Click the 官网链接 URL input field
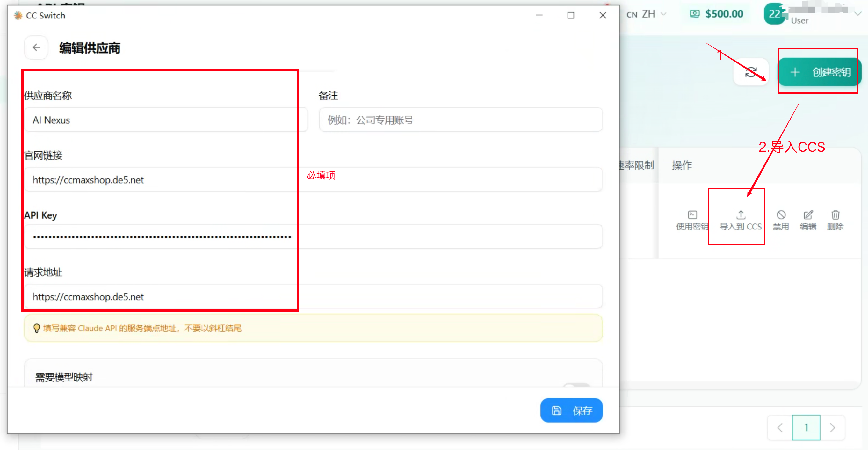The height and width of the screenshot is (450, 868). click(x=313, y=179)
